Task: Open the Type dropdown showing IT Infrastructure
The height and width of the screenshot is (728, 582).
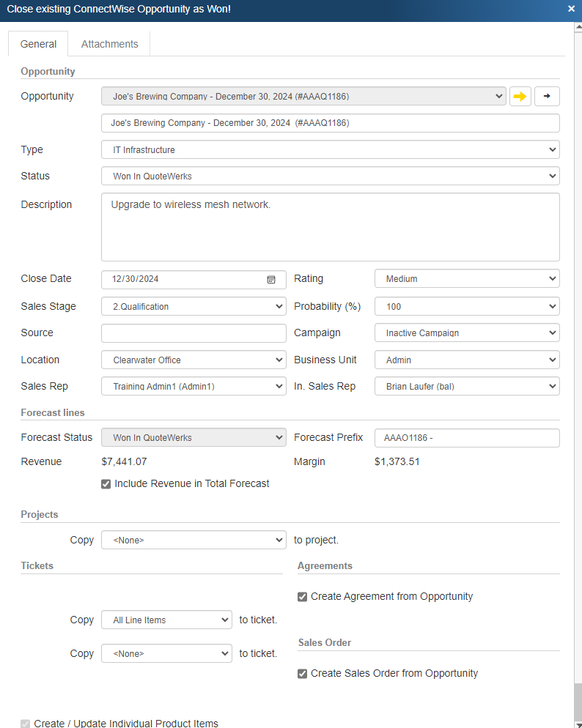Action: (x=330, y=150)
